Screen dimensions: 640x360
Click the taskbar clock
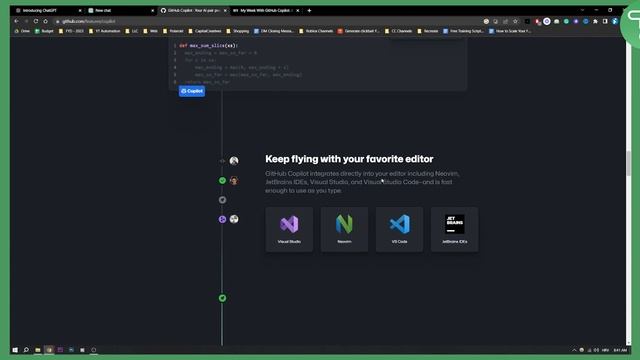tap(620, 350)
